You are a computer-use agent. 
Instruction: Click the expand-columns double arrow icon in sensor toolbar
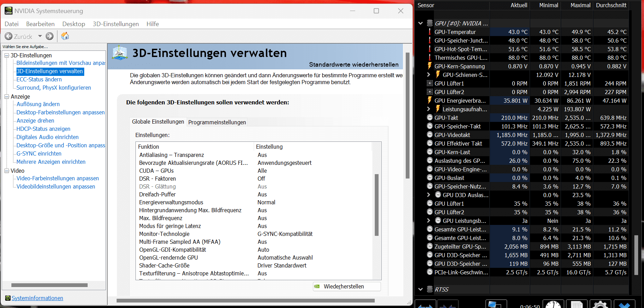[425, 304]
